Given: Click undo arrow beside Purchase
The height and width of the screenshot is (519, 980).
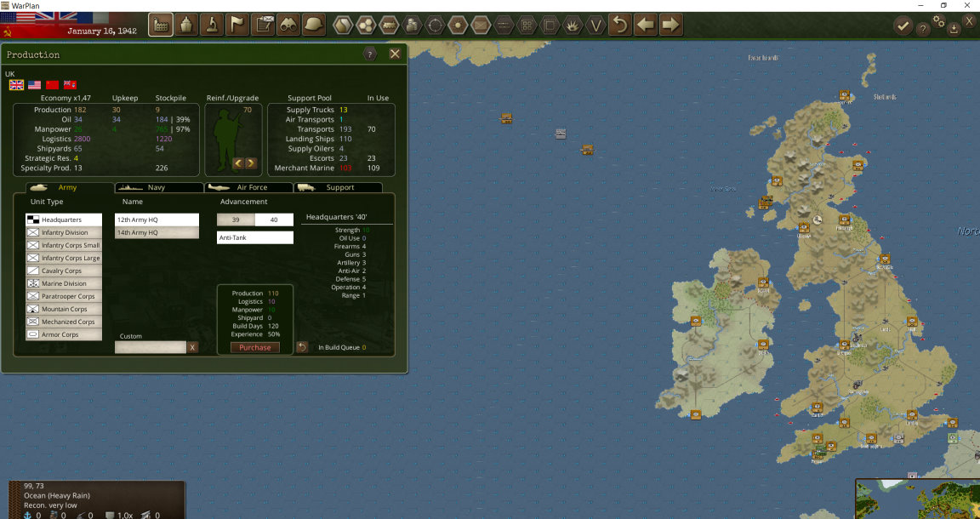Looking at the screenshot, I should (302, 347).
